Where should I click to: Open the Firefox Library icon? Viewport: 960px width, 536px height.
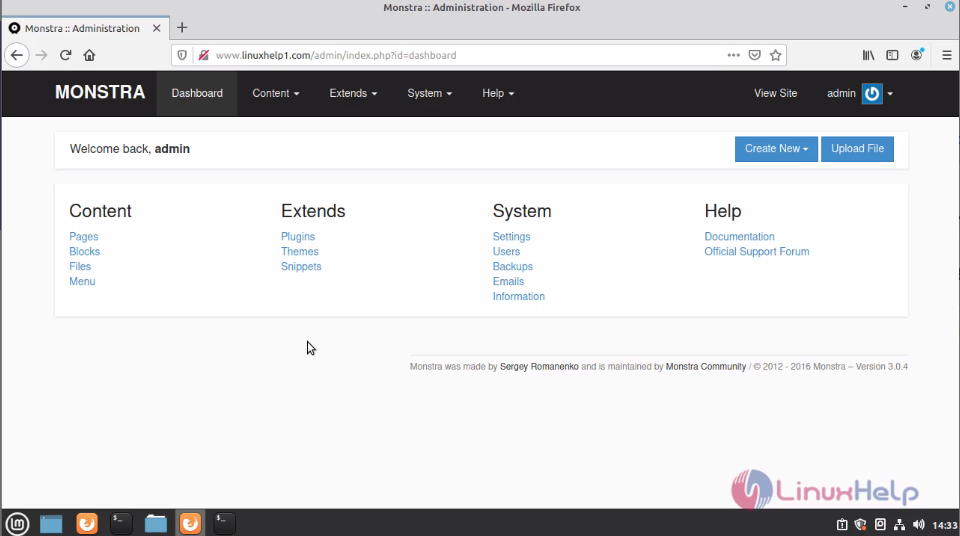pos(868,55)
